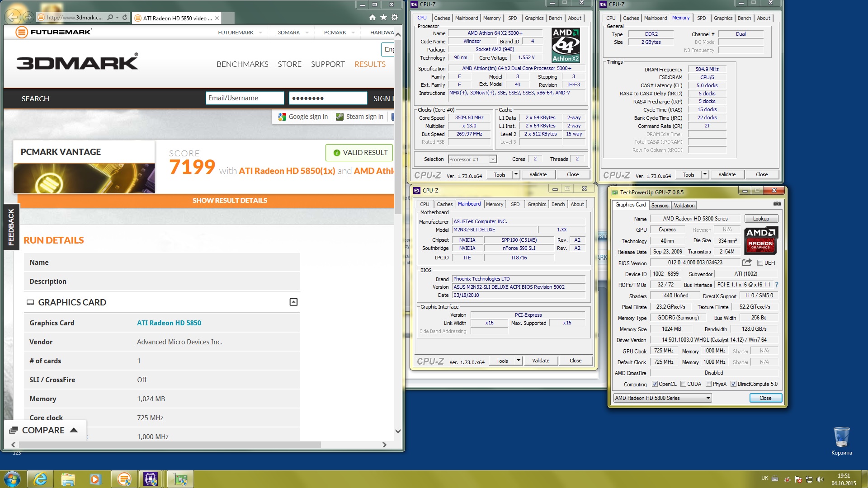Open Bench tab in CPU-Z CPU window
Screen dimensions: 868x488
[x=555, y=18]
